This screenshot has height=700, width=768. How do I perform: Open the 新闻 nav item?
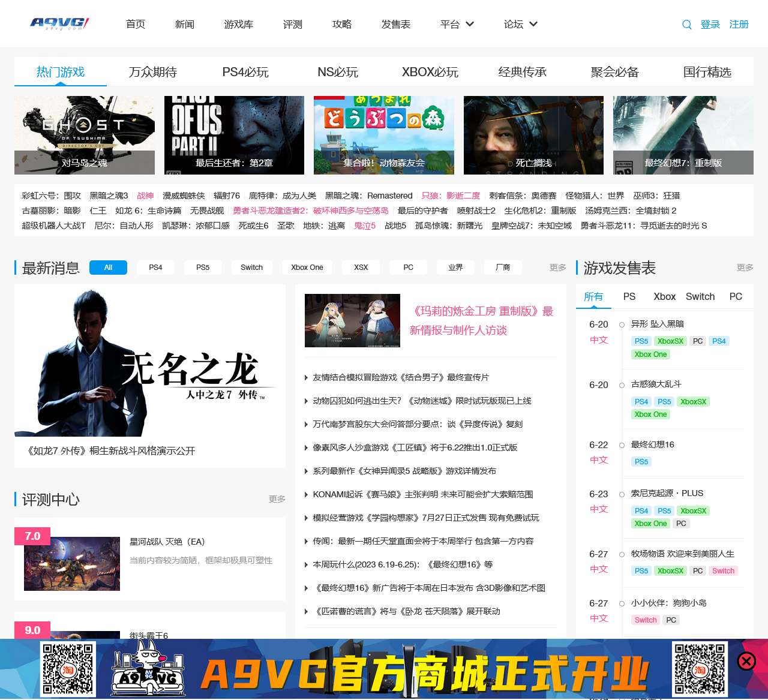185,25
